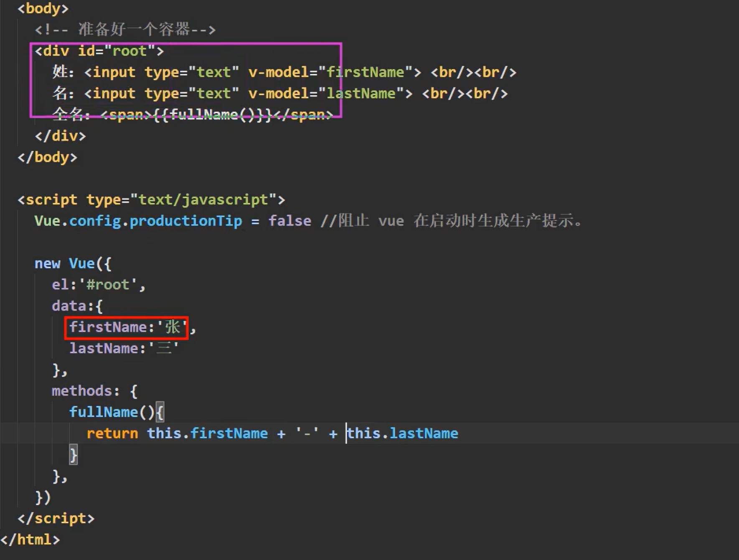Screen dimensions: 739x560
Task: Click v-model="lastName" attribute
Action: click(326, 94)
